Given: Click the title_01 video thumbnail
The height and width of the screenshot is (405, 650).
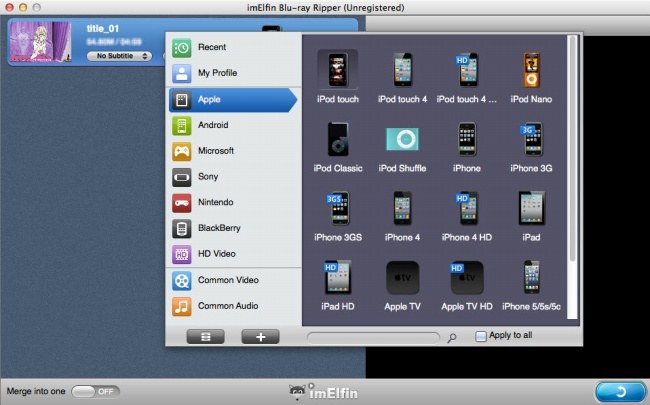Looking at the screenshot, I should pyautogui.click(x=41, y=41).
